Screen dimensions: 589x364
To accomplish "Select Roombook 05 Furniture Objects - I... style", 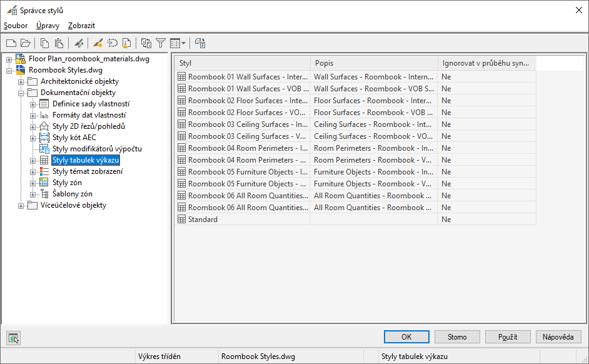I will point(248,171).
